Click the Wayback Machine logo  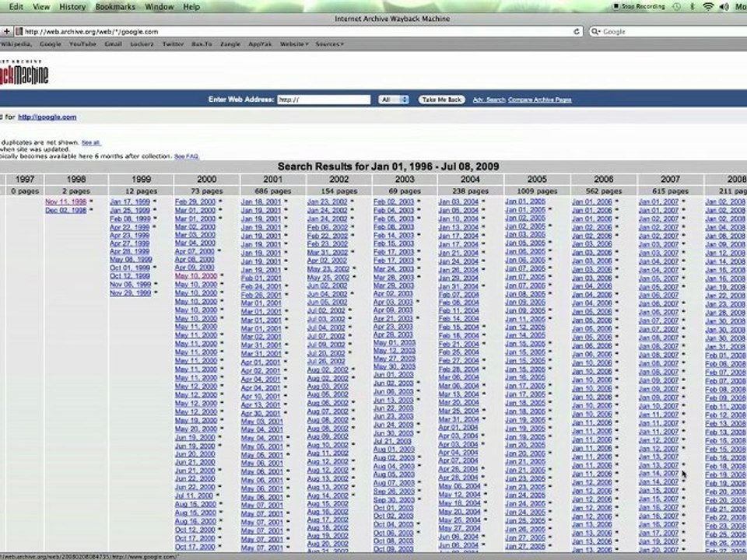click(x=24, y=72)
